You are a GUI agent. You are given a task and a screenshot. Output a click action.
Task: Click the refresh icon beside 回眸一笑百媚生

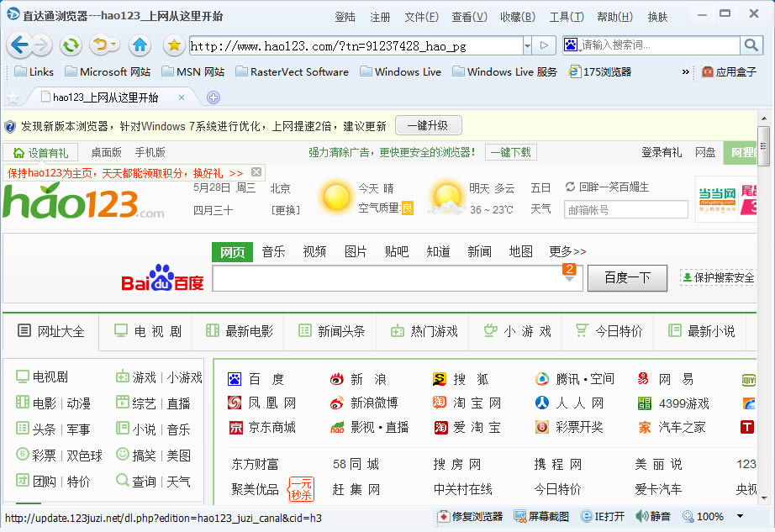570,187
